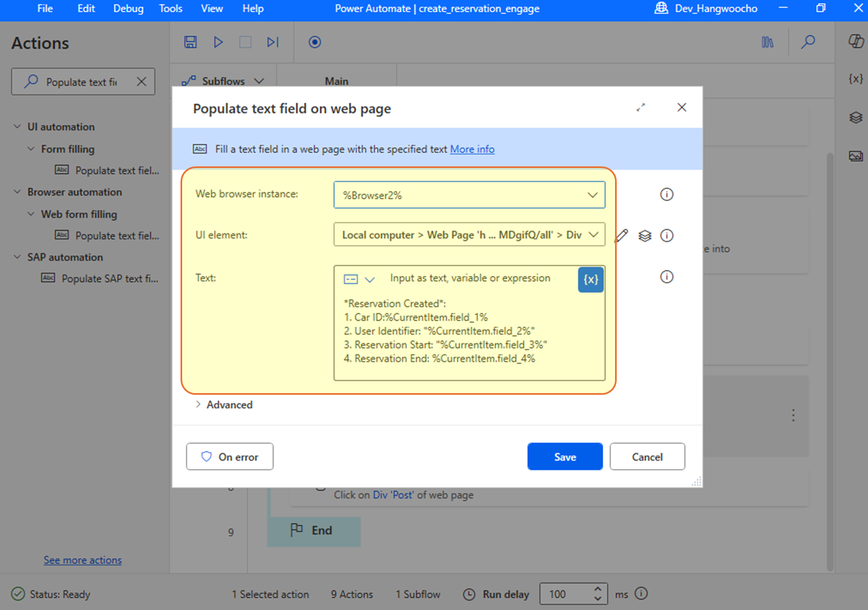Select Populate text field under Web form filling
This screenshot has height=610, width=868.
click(107, 236)
